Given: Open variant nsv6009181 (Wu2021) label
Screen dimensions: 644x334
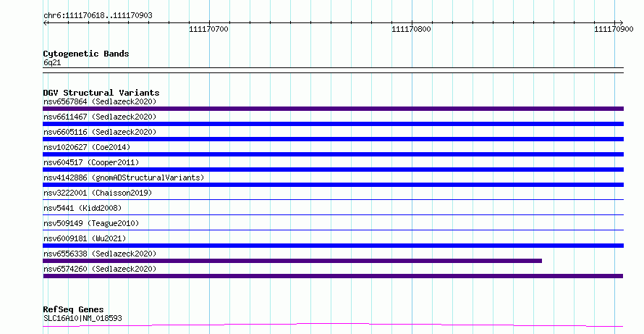Looking at the screenshot, I should pos(85,238).
